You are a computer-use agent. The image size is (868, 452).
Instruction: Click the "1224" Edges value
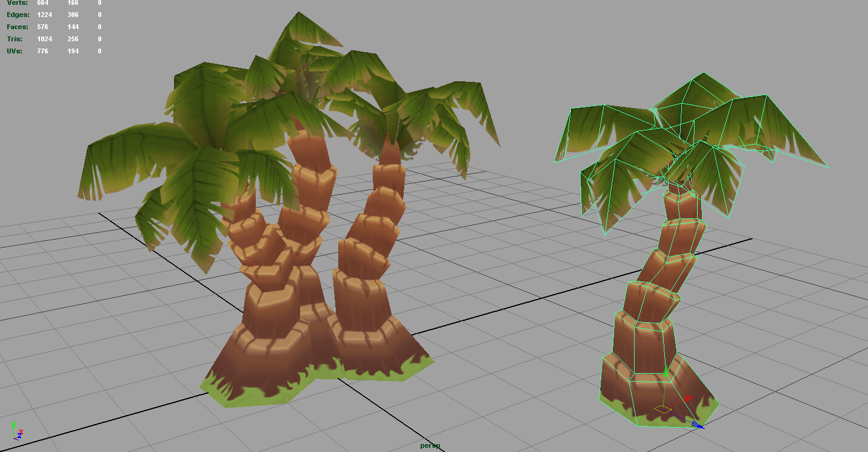44,15
